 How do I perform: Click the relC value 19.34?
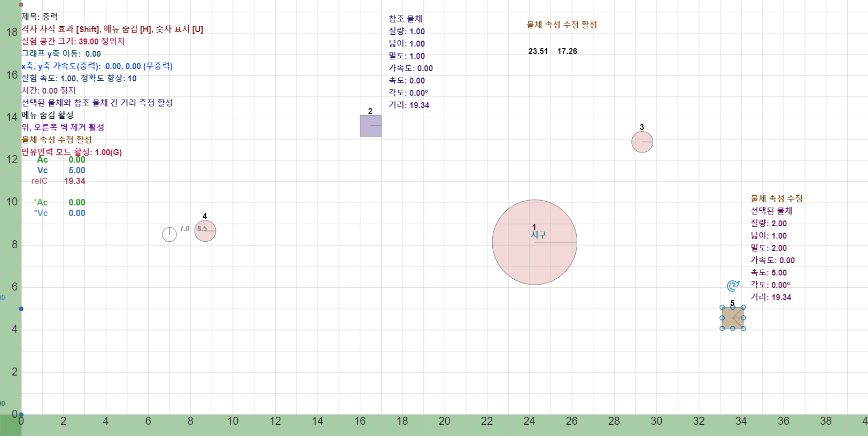75,181
